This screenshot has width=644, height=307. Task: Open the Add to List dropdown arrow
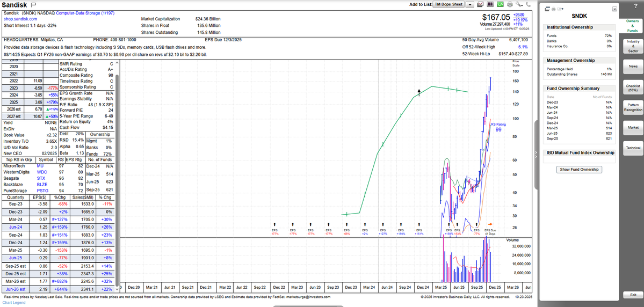(470, 4)
